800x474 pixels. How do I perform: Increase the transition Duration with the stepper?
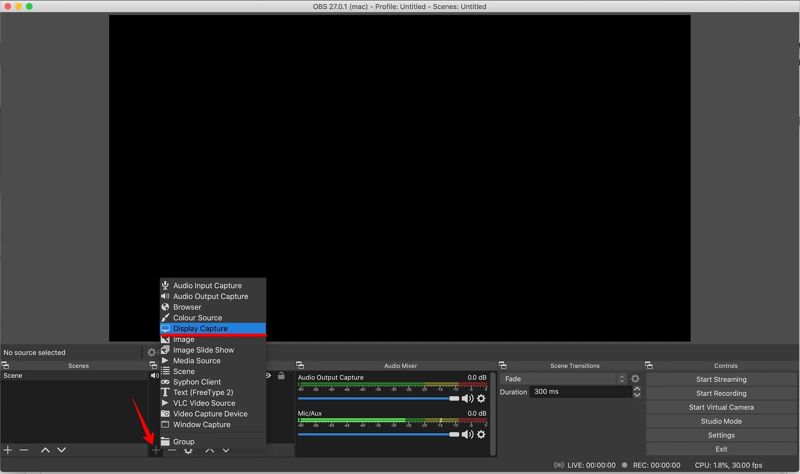(x=637, y=389)
